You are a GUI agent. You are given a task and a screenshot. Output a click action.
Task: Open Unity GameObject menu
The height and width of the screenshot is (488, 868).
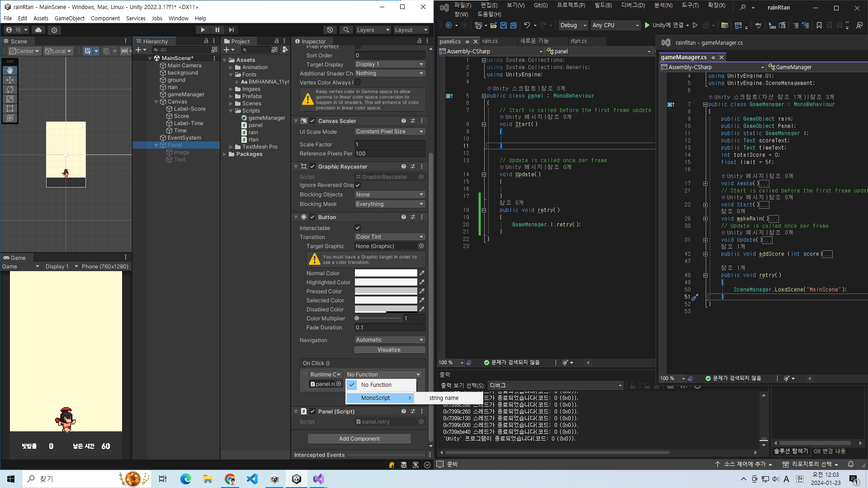click(70, 19)
